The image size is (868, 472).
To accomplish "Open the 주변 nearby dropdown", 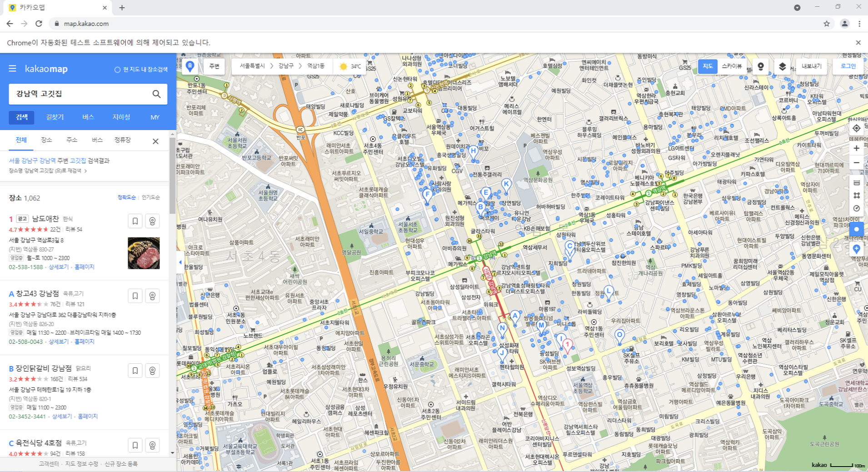I will (214, 66).
